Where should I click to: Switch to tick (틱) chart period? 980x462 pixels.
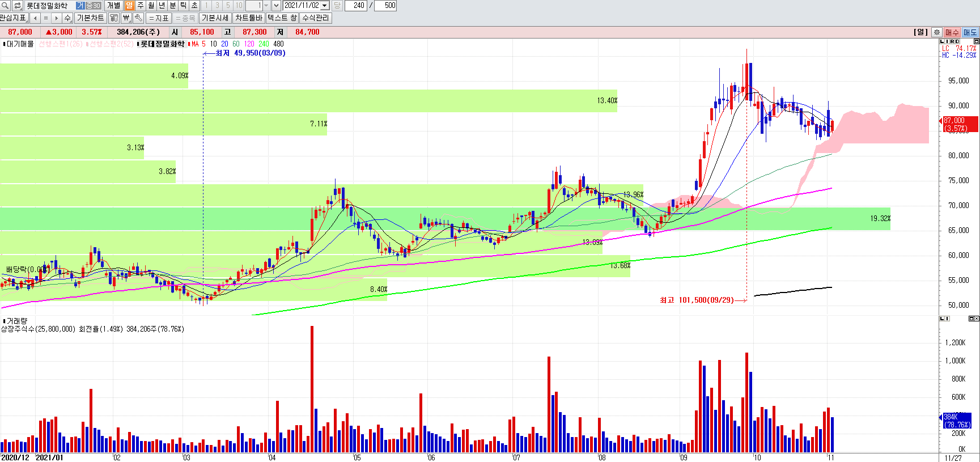click(x=184, y=6)
